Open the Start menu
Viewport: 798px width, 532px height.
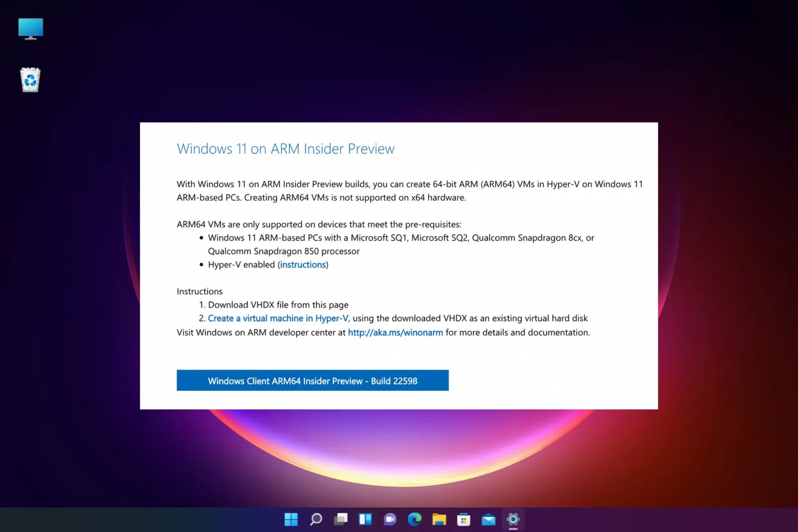291,520
